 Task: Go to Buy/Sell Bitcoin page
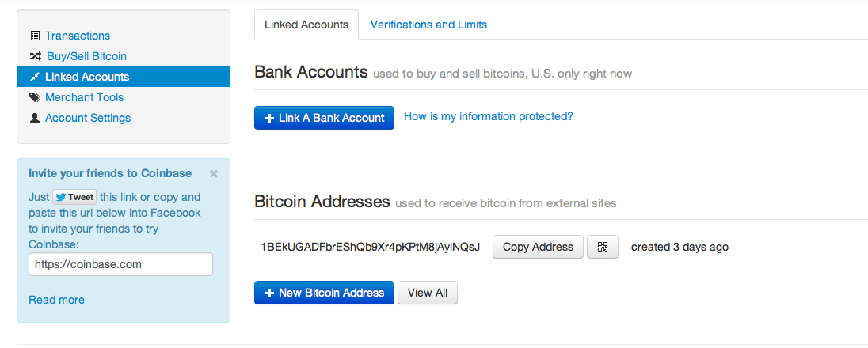(x=86, y=56)
